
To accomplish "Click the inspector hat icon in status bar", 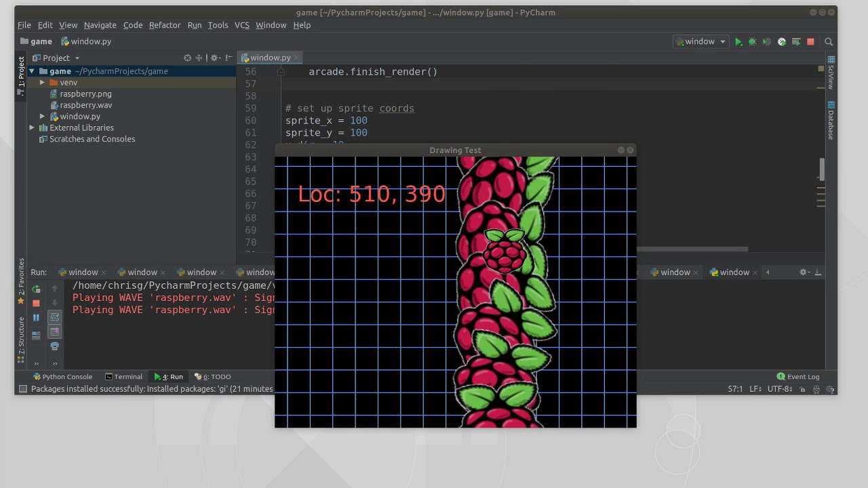I will click(816, 389).
